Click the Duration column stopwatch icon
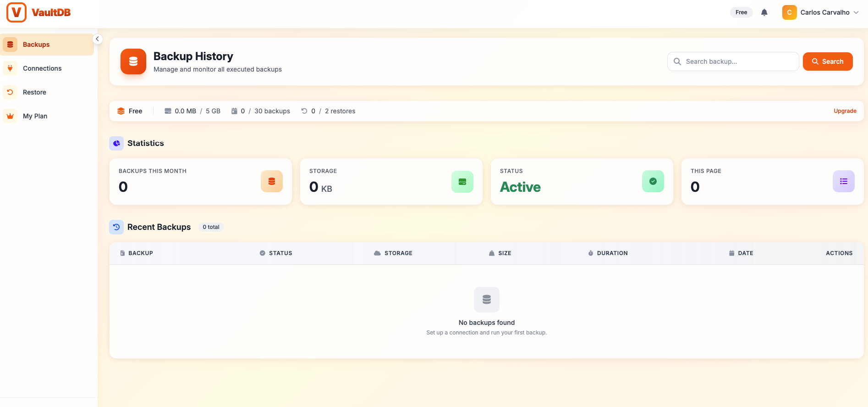 tap(591, 253)
